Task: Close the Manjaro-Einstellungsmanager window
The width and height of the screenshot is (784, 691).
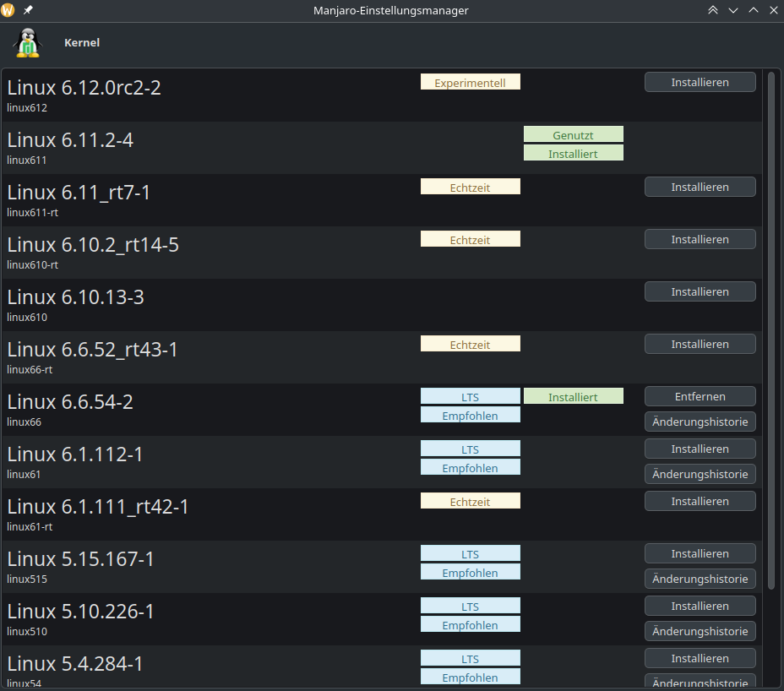Action: coord(774,10)
